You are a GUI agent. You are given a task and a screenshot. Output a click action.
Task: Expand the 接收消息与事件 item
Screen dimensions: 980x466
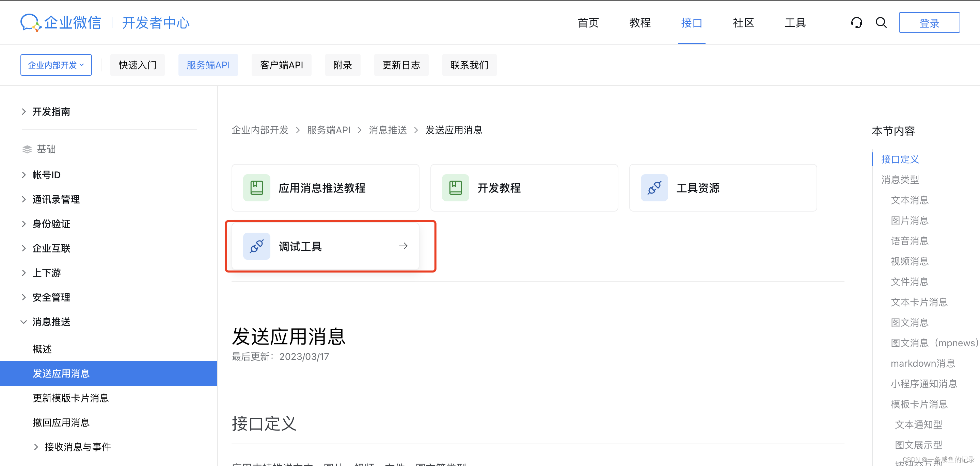[36, 447]
